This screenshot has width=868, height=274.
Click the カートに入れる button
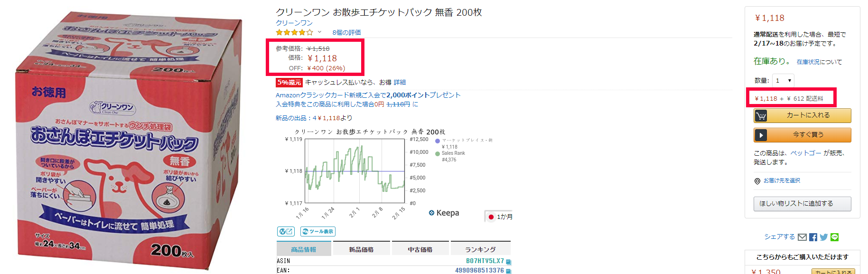click(802, 115)
